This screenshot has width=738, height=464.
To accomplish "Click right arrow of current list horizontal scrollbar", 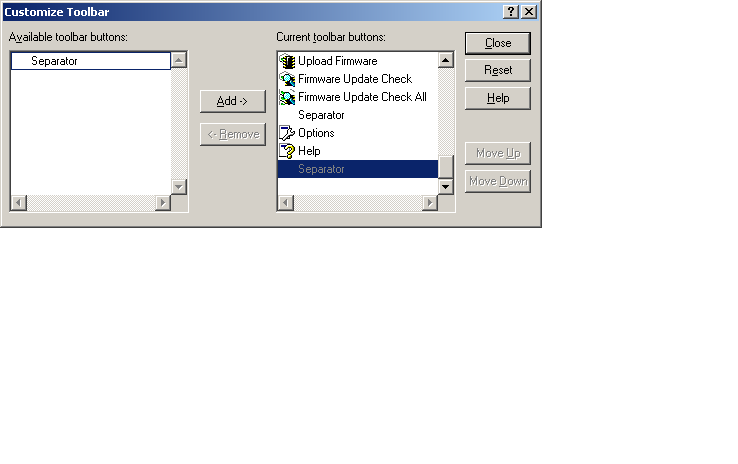I will (430, 203).
